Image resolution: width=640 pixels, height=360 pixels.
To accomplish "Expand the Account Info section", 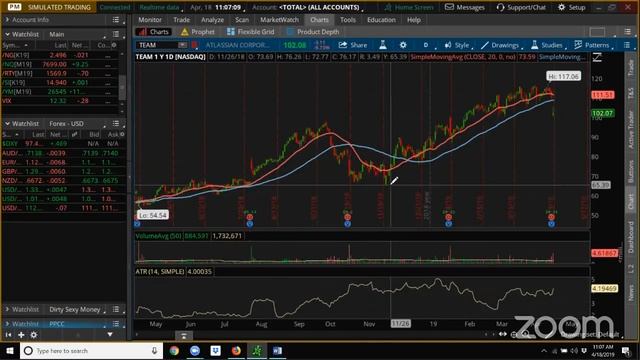I will (7, 20).
